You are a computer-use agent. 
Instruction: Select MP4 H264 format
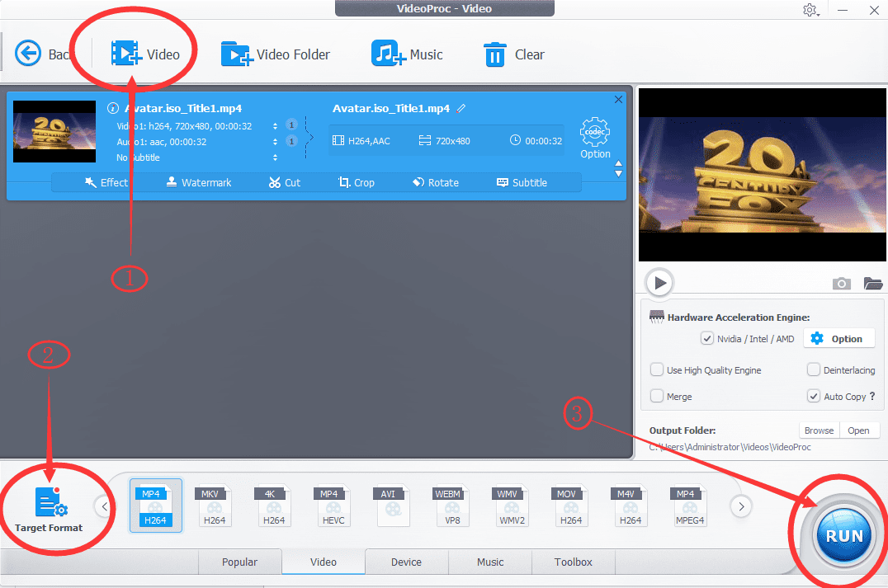click(156, 506)
